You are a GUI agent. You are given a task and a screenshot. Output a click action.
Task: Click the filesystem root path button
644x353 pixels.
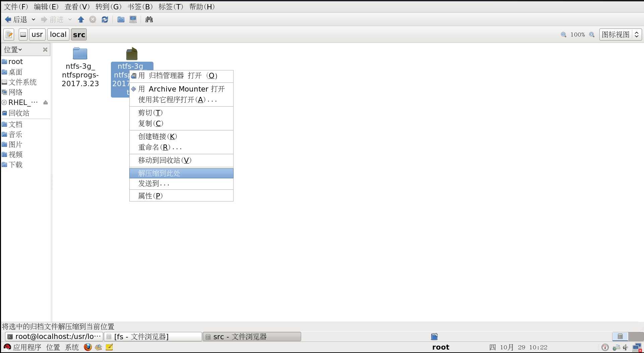(23, 35)
